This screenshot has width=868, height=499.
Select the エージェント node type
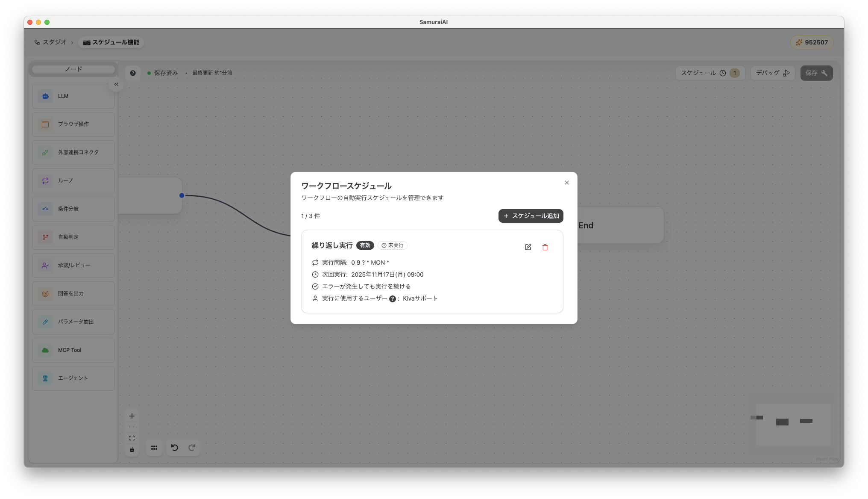tap(73, 378)
